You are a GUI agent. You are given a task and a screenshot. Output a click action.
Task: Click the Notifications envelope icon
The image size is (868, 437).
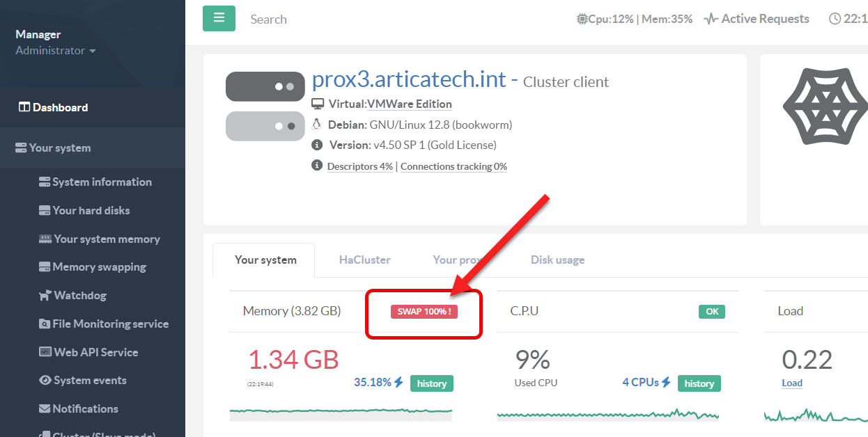(x=45, y=409)
